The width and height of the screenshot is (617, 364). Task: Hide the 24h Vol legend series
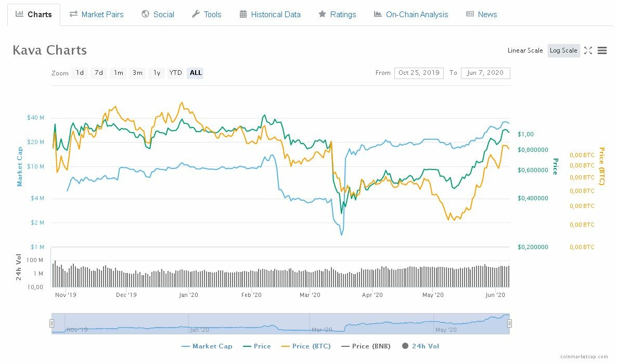[x=421, y=346]
